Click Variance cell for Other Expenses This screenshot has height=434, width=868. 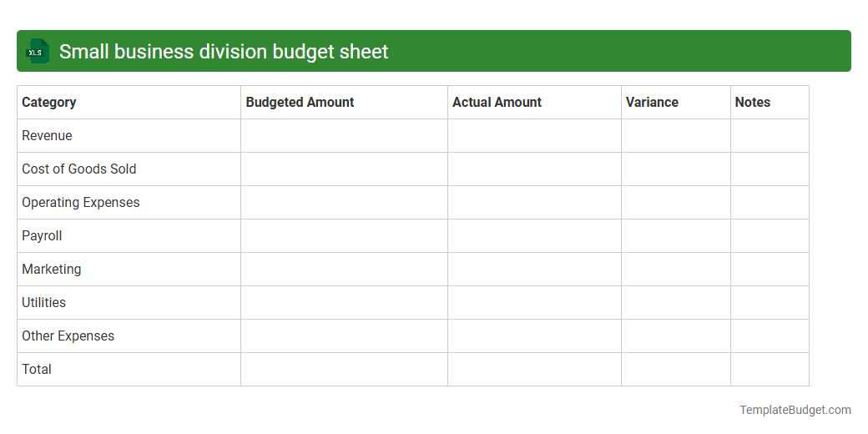click(x=676, y=336)
